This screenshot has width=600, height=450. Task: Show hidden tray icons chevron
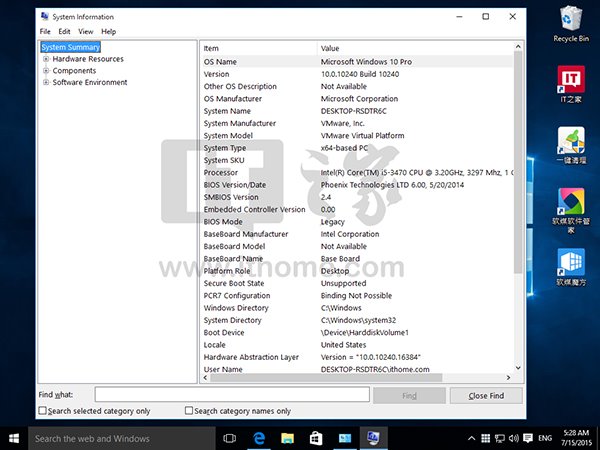click(x=471, y=438)
